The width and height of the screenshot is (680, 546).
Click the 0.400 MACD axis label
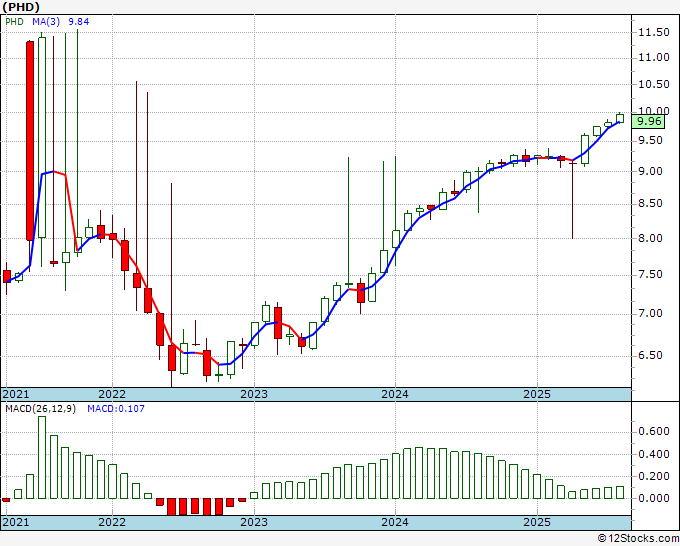[654, 454]
